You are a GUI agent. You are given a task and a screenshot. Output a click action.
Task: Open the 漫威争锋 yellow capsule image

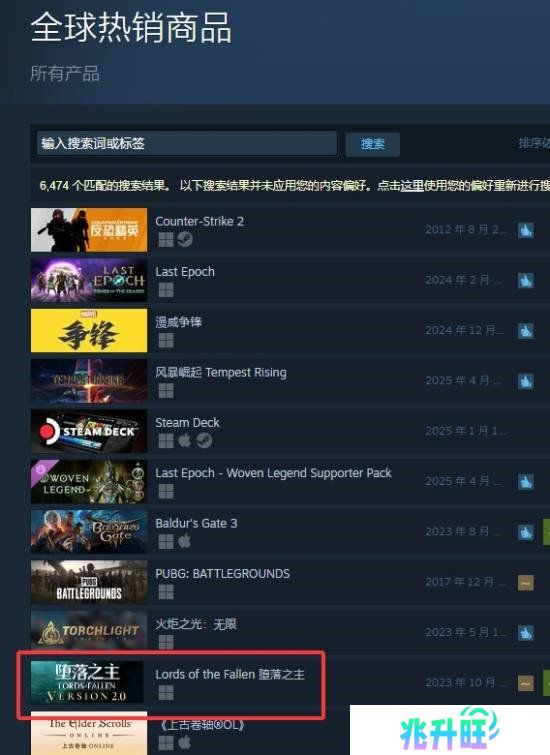[x=89, y=330]
